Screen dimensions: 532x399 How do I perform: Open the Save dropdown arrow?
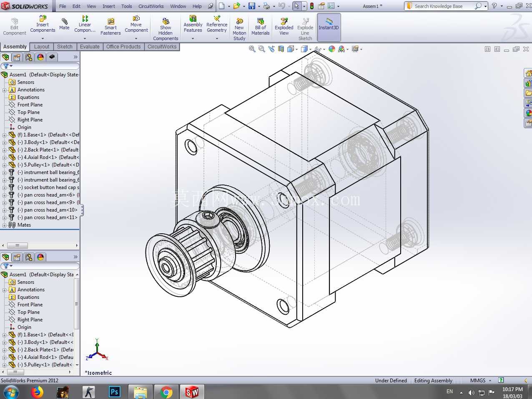258,6
